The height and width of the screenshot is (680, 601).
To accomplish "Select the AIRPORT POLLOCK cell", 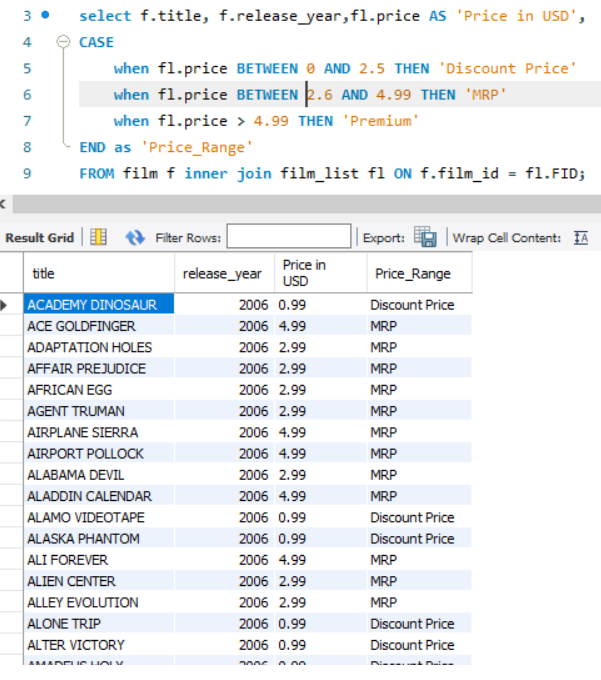I will (x=99, y=453).
